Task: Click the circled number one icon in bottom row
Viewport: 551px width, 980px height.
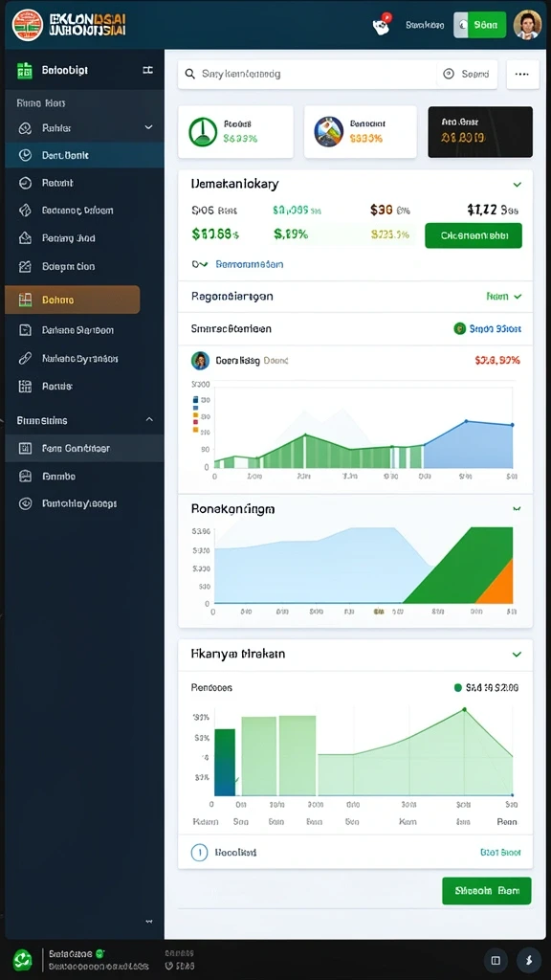Action: click(199, 853)
